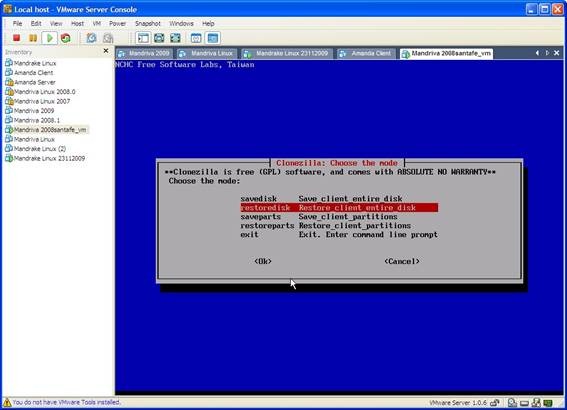Switch to the Mandrake Linux 23112009 tab

click(286, 54)
